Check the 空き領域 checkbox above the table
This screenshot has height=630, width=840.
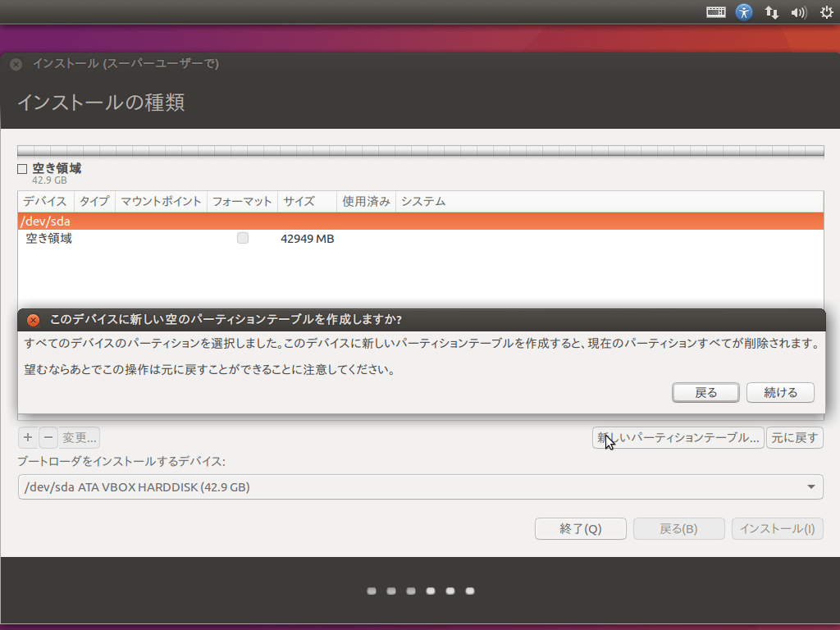click(21, 168)
